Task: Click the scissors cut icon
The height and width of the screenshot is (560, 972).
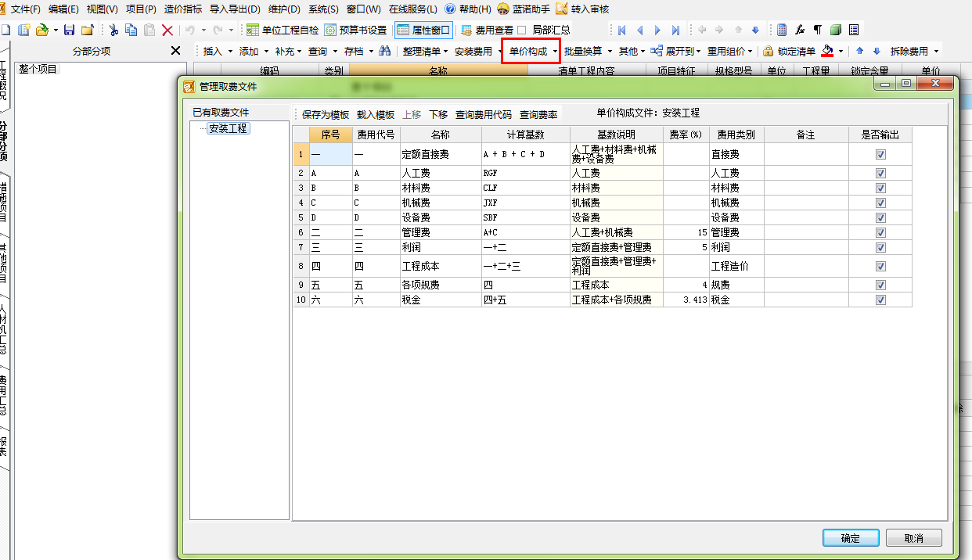Action: pyautogui.click(x=113, y=30)
